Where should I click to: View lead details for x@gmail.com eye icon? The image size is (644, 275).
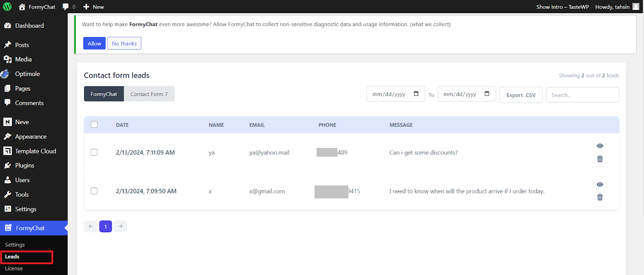point(600,184)
